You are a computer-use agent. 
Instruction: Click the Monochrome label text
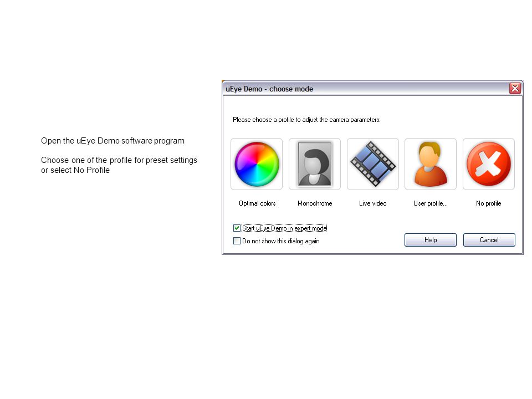(315, 203)
